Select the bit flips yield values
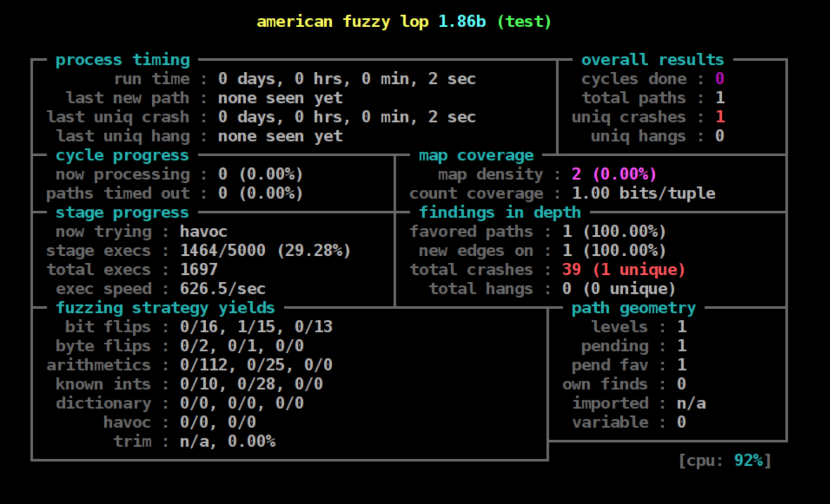This screenshot has height=504, width=830. pyautogui.click(x=256, y=327)
